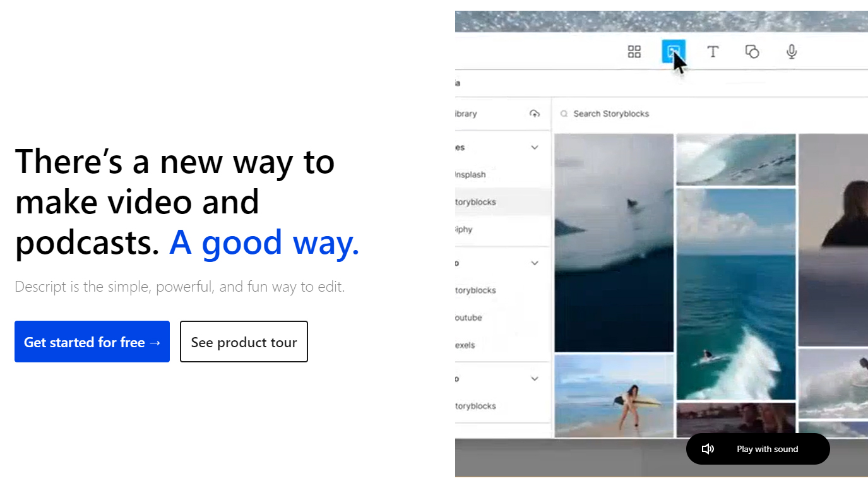Image resolution: width=868 pixels, height=488 pixels.
Task: Click the microphone record icon
Action: click(792, 52)
